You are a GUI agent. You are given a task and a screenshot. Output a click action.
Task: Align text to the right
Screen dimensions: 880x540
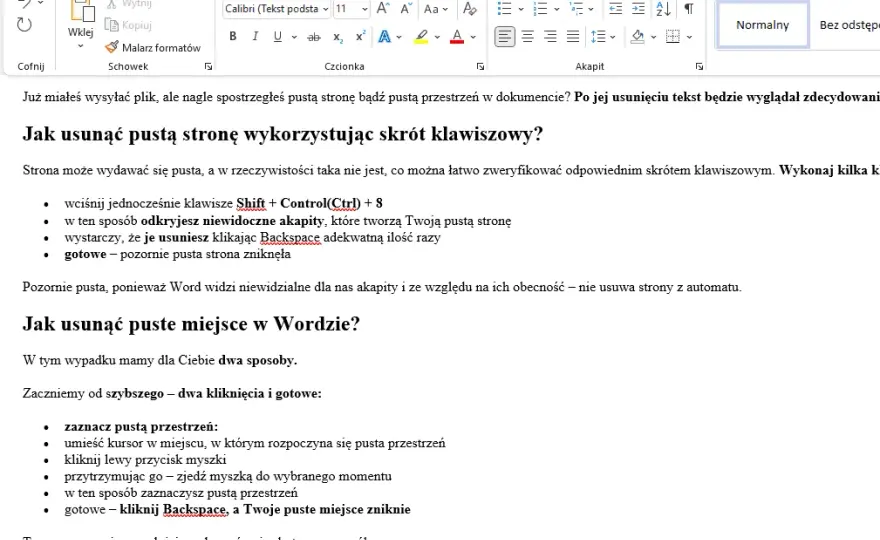point(551,37)
